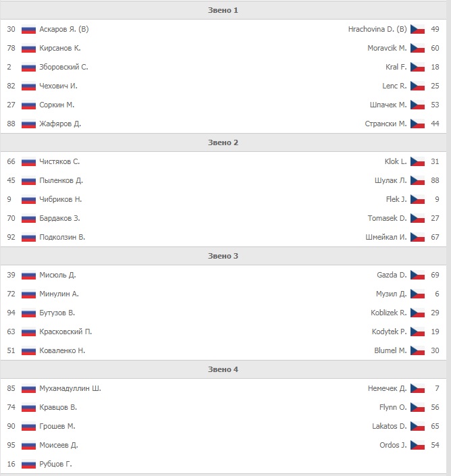Open player Кирсанов К. profile
This screenshot has width=451, height=476.
click(x=60, y=48)
